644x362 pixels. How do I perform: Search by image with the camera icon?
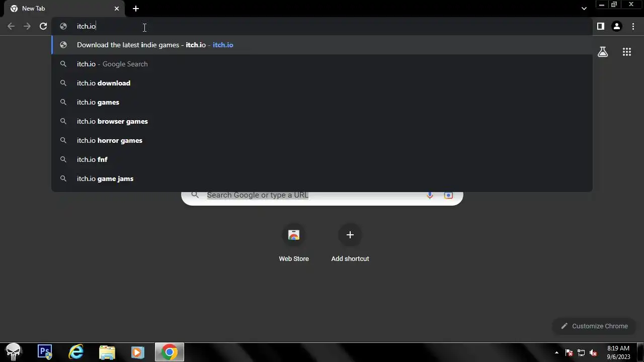[448, 195]
